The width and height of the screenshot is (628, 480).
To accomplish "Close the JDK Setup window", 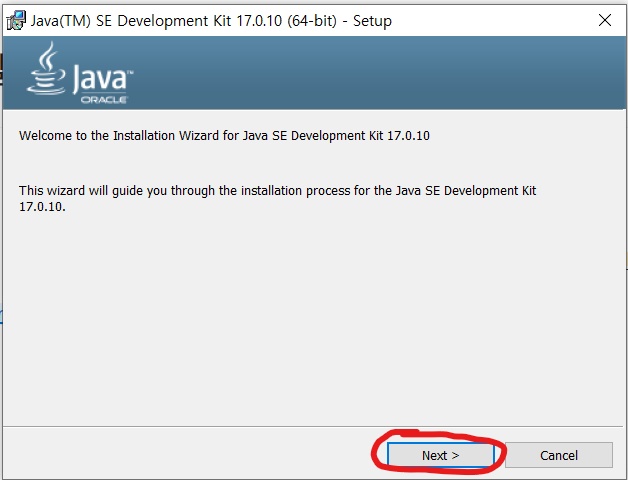I will [605, 20].
